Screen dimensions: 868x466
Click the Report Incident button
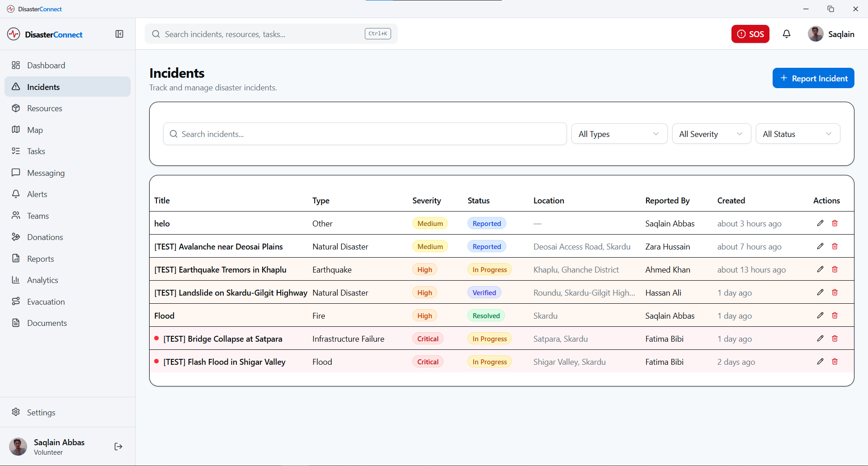coord(813,78)
